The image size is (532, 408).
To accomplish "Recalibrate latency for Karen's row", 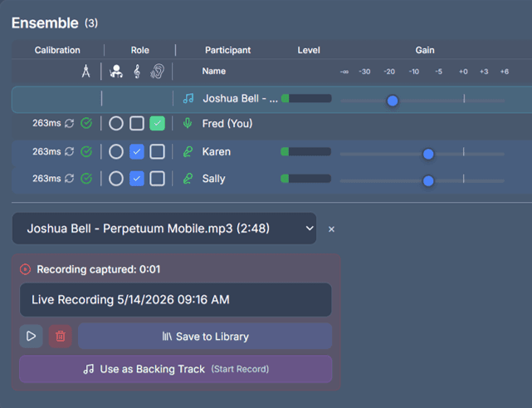I will (x=69, y=151).
